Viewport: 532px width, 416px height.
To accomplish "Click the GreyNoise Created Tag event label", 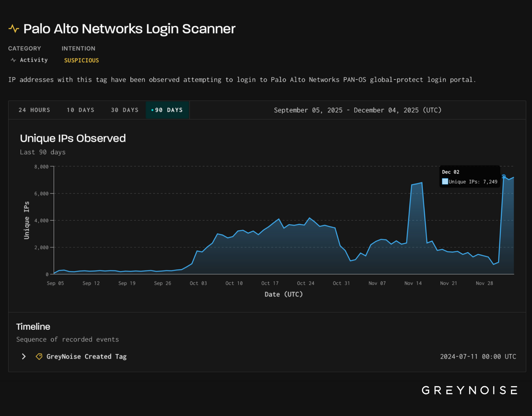I will tap(86, 356).
